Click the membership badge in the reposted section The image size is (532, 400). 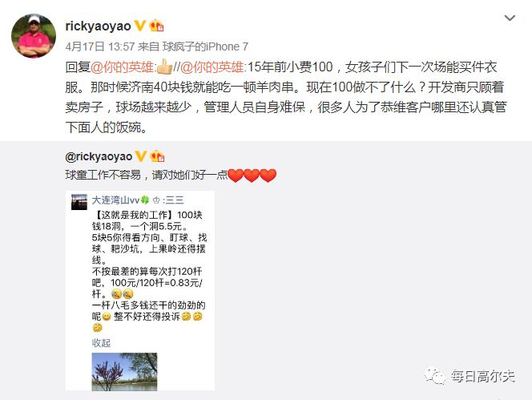point(157,156)
